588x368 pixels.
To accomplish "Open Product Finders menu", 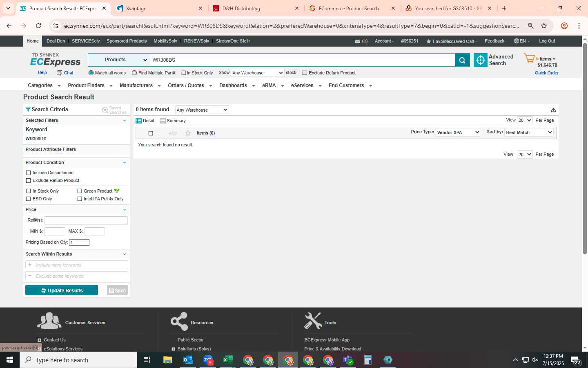I will pos(90,85).
